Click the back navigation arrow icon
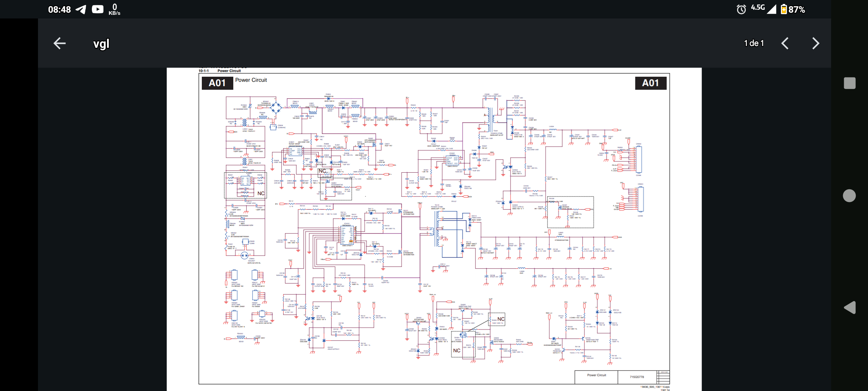 59,43
